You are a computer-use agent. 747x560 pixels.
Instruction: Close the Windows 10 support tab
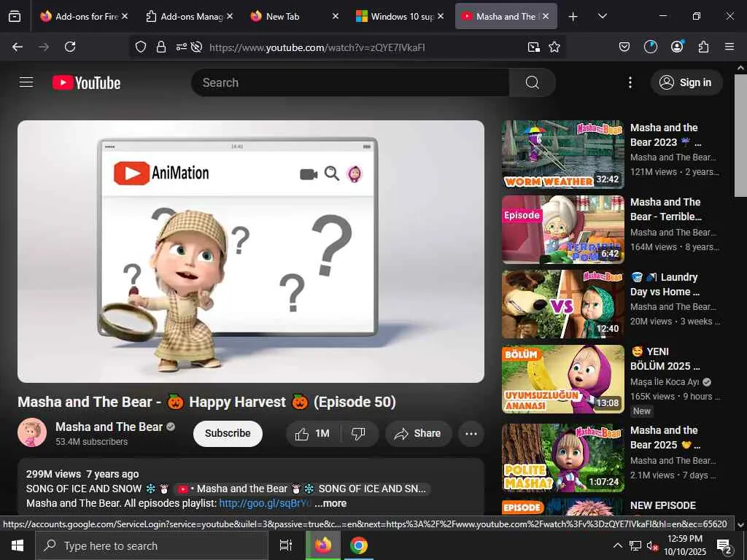tap(441, 16)
